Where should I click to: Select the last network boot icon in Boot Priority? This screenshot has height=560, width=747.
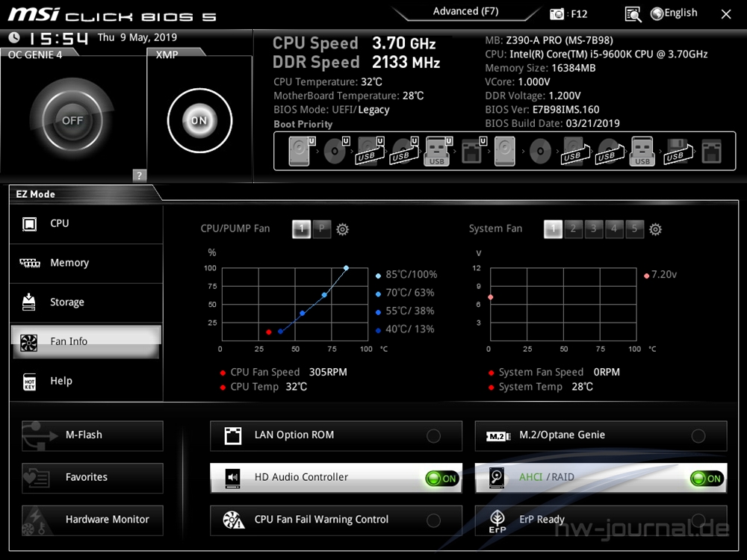(711, 152)
